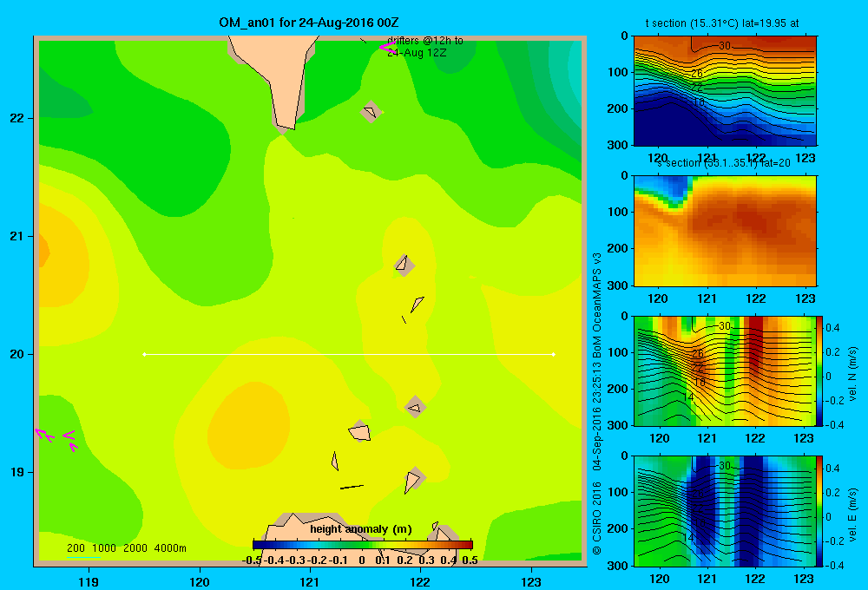Click the cyan 200m depth contour legend line
This screenshot has height=590, width=868.
point(83,557)
